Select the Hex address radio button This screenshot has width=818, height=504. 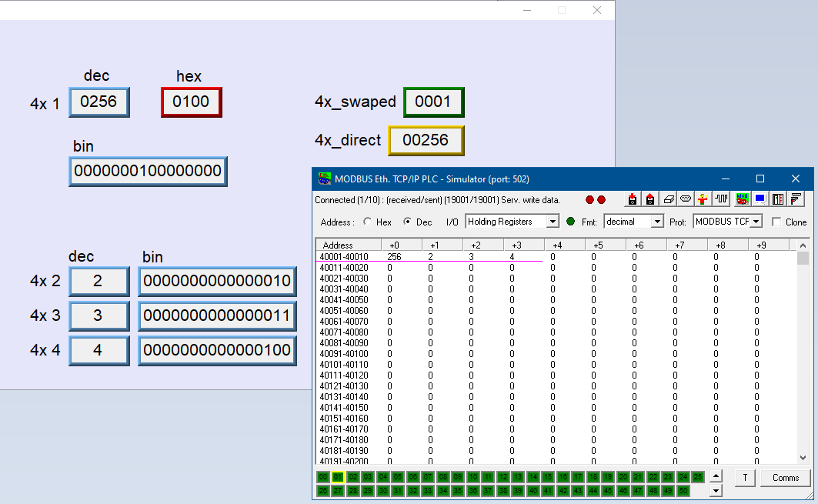point(367,222)
